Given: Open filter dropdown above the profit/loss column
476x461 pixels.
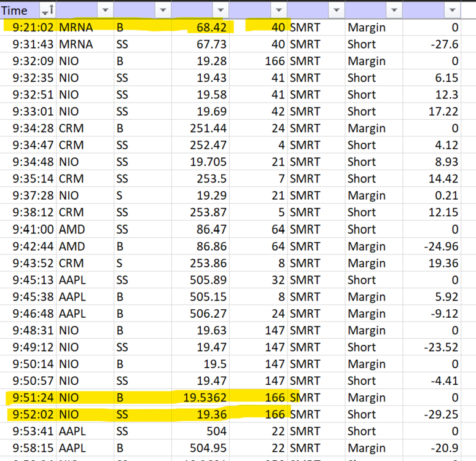Looking at the screenshot, I should point(452,10).
